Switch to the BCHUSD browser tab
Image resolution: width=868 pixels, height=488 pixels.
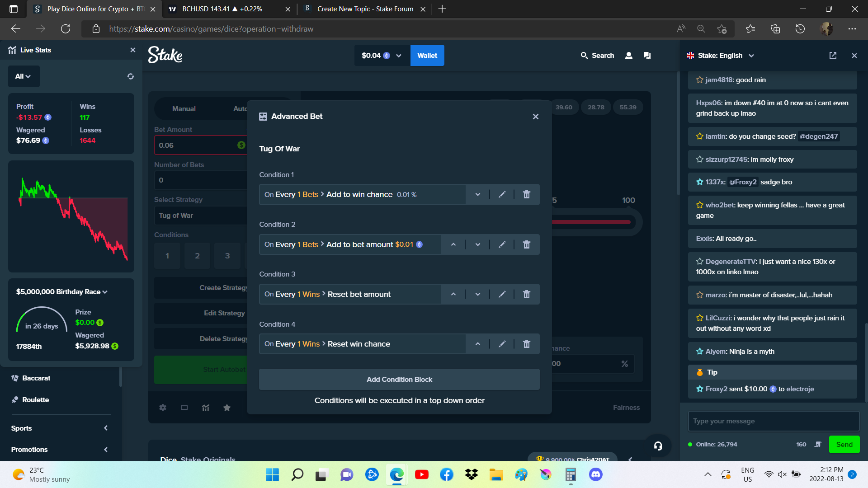[x=222, y=9]
